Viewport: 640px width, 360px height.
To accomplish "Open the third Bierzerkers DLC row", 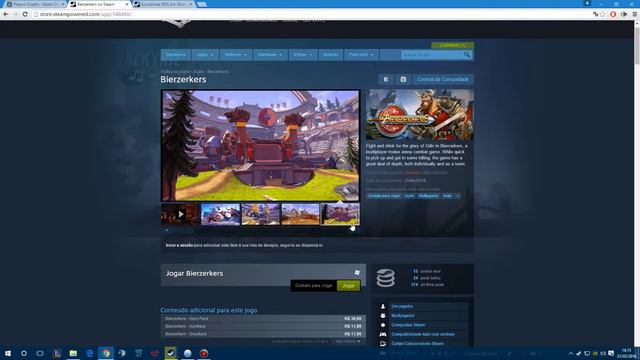I will (263, 334).
